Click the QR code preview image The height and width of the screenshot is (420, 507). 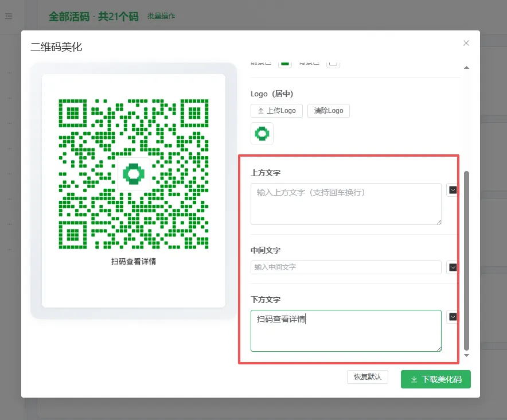(134, 174)
